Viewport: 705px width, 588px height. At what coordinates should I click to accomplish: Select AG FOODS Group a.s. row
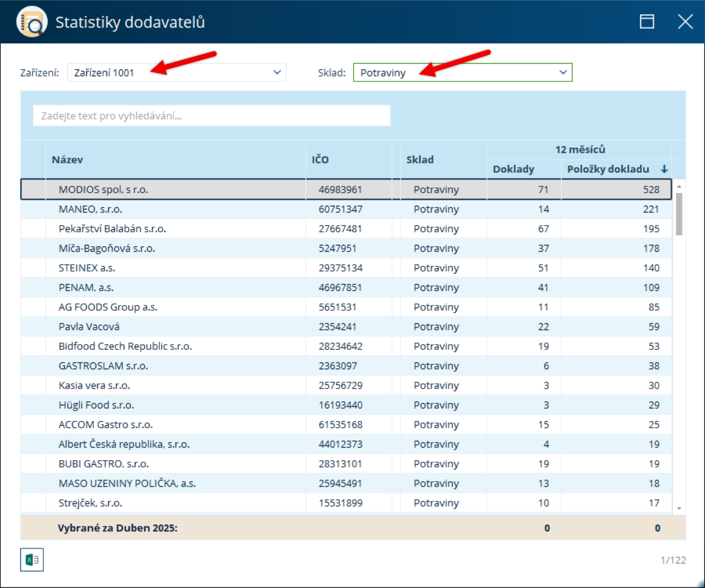[x=346, y=307]
